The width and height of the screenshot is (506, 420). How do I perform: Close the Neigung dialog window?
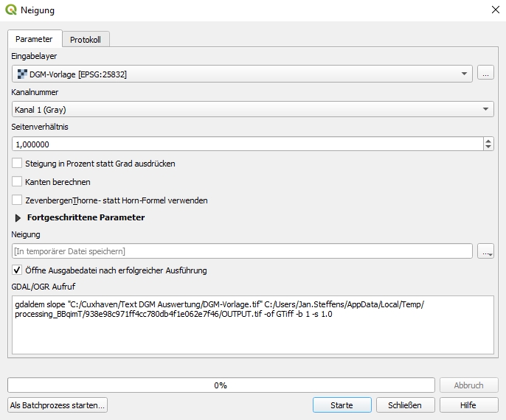(x=493, y=10)
